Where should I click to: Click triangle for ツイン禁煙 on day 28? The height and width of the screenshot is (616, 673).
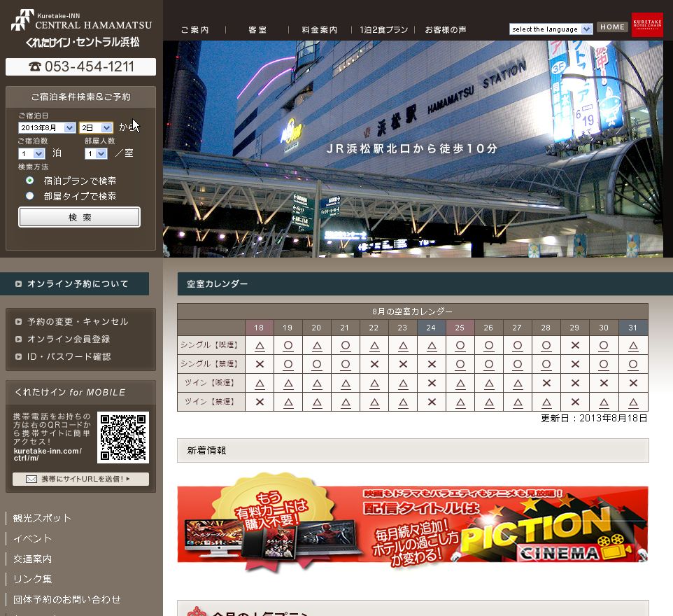[x=546, y=402]
